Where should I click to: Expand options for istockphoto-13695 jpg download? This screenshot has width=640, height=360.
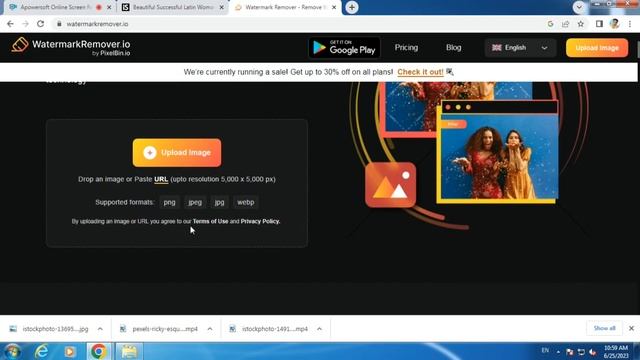point(100,329)
